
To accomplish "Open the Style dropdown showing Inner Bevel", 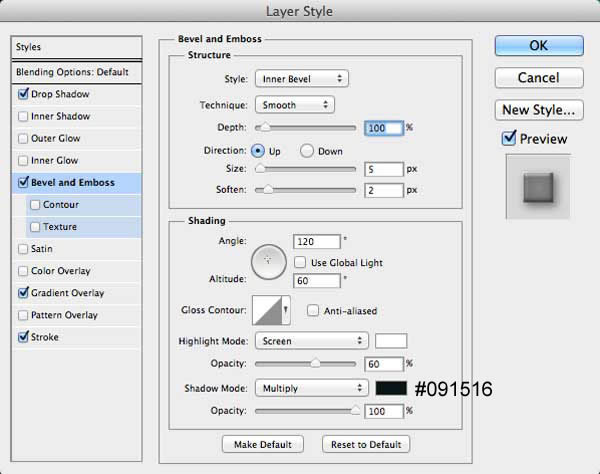I will pos(302,79).
